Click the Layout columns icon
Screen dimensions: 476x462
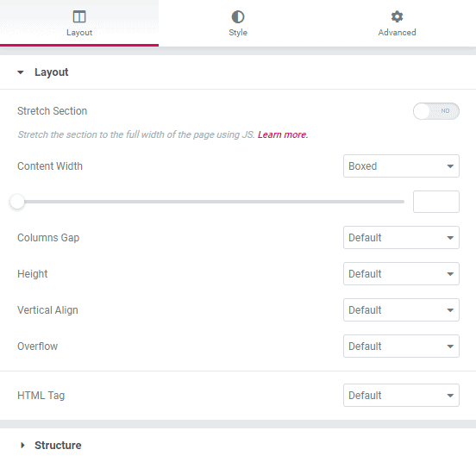click(x=79, y=16)
